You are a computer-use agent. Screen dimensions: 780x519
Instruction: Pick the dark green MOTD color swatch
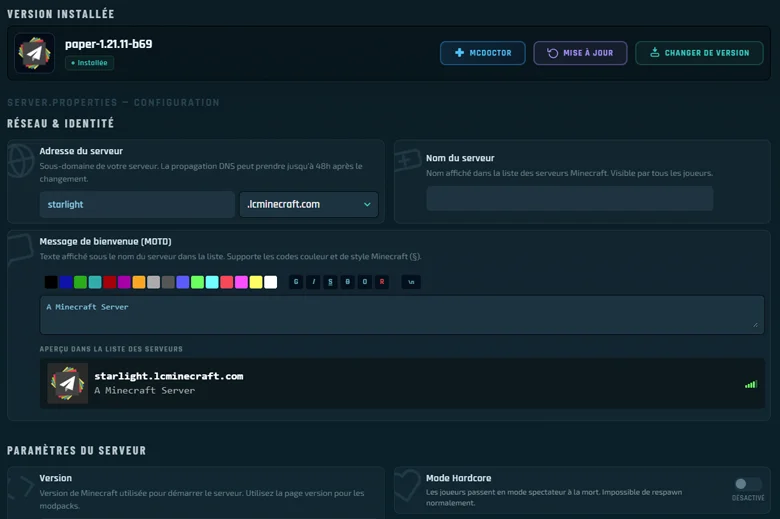[x=80, y=282]
